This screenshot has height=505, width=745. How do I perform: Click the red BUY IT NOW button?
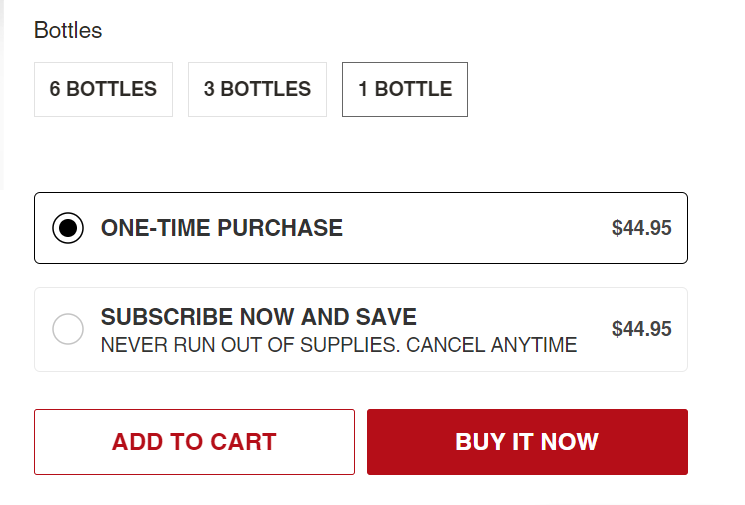tap(527, 442)
